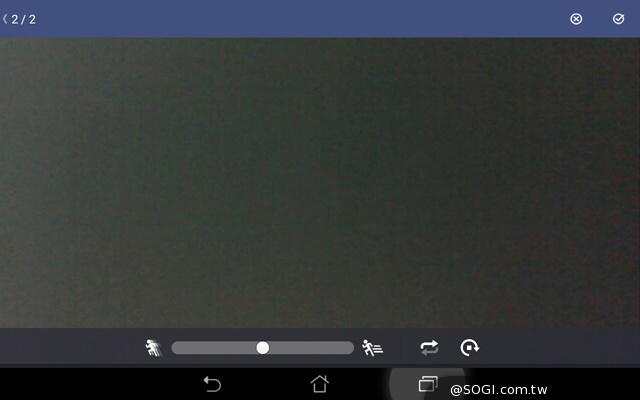Tap the center of the video preview
The width and height of the screenshot is (640, 400).
[x=320, y=182]
